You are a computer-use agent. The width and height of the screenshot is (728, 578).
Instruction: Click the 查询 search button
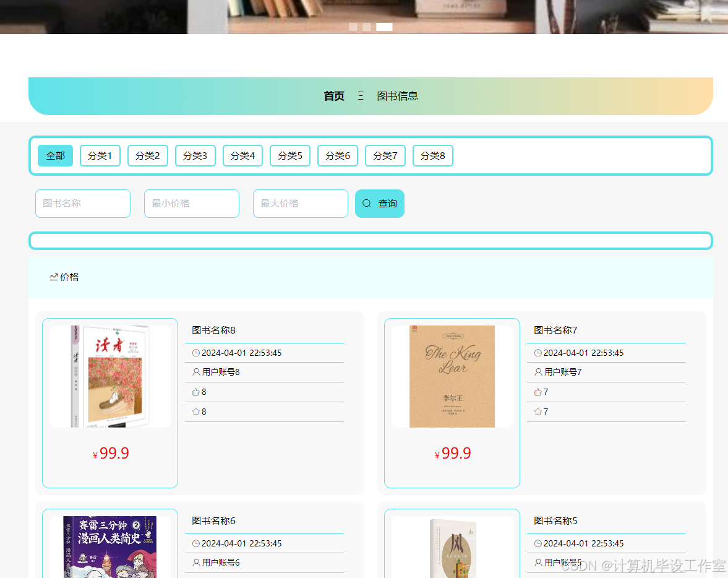point(380,204)
